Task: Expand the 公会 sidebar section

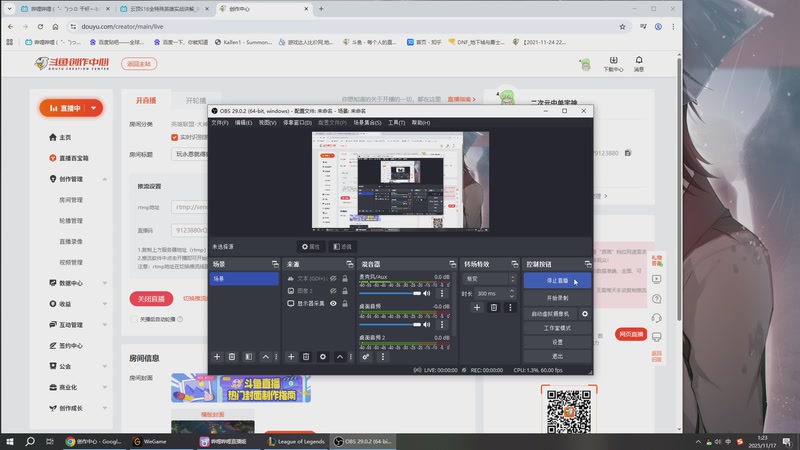Action: coord(105,366)
